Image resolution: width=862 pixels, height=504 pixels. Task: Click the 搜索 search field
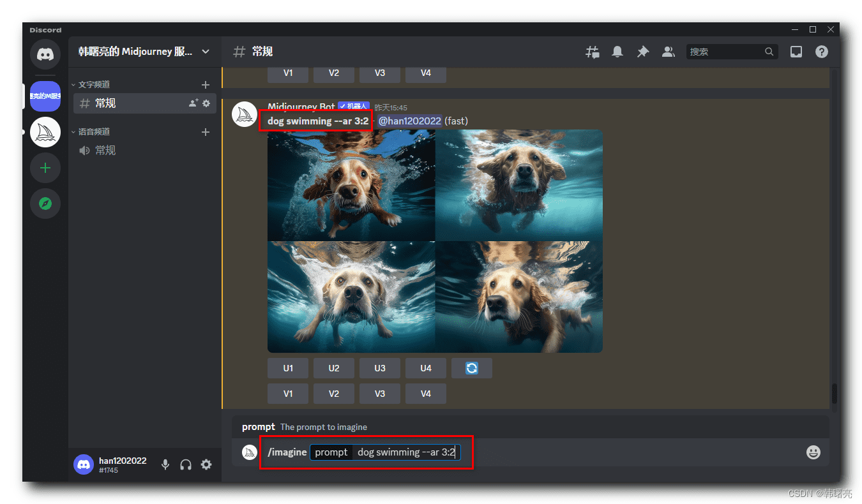point(732,52)
